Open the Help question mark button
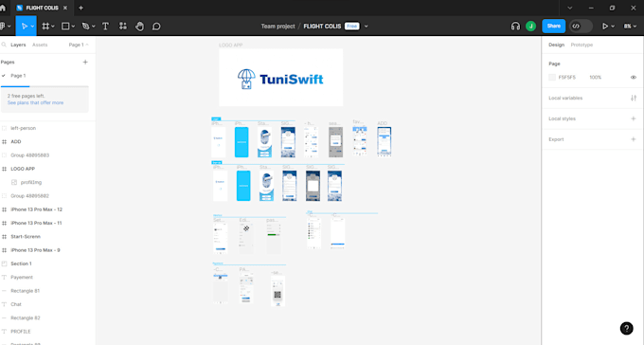The height and width of the screenshot is (345, 644). click(x=626, y=328)
